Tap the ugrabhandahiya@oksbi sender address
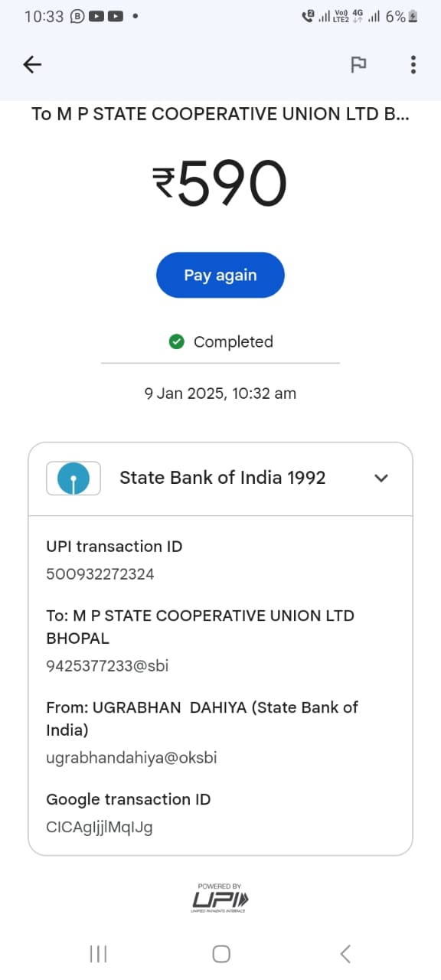 [x=132, y=758]
